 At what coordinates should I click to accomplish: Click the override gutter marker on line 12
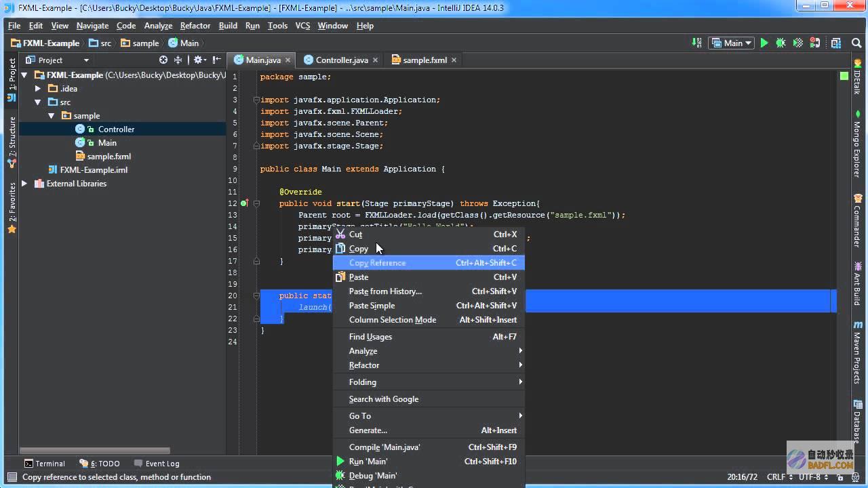point(245,203)
